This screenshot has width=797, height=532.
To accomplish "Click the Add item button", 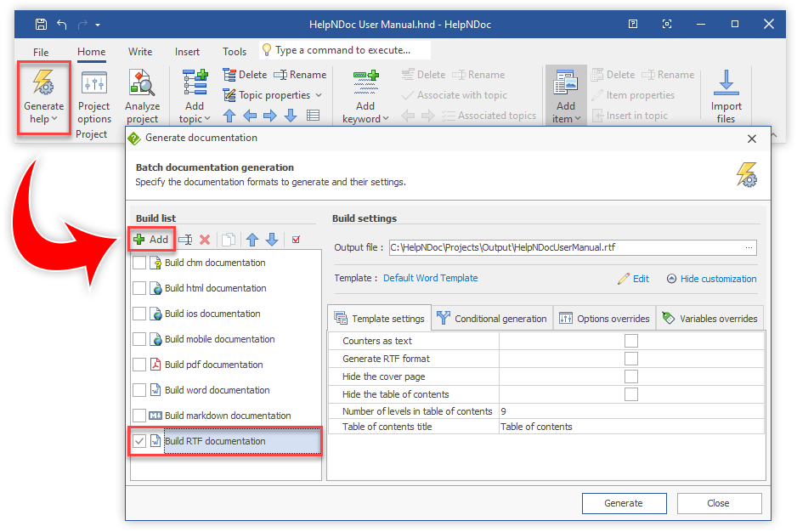I will point(566,97).
